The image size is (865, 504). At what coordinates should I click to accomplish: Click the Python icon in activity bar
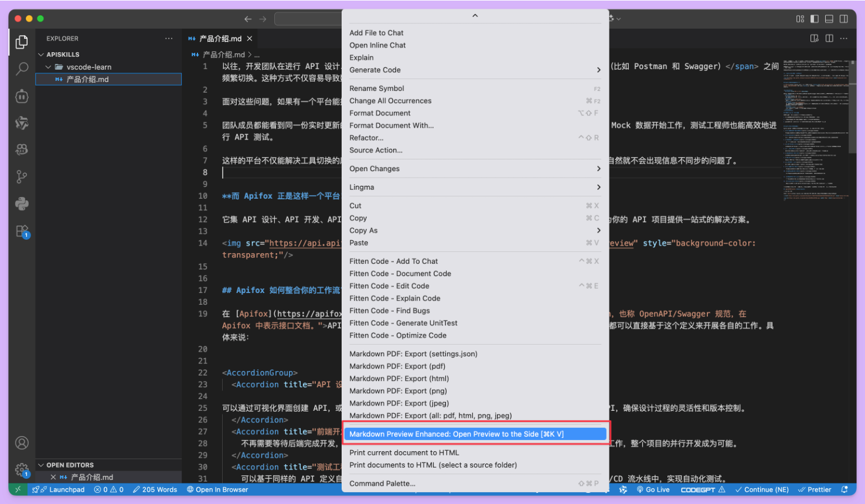pyautogui.click(x=22, y=204)
